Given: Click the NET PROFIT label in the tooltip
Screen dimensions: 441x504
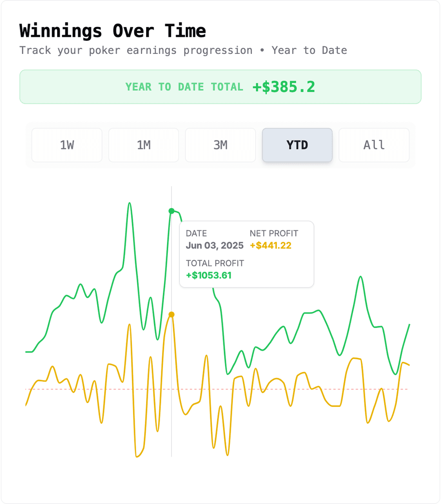Looking at the screenshot, I should pos(274,233).
